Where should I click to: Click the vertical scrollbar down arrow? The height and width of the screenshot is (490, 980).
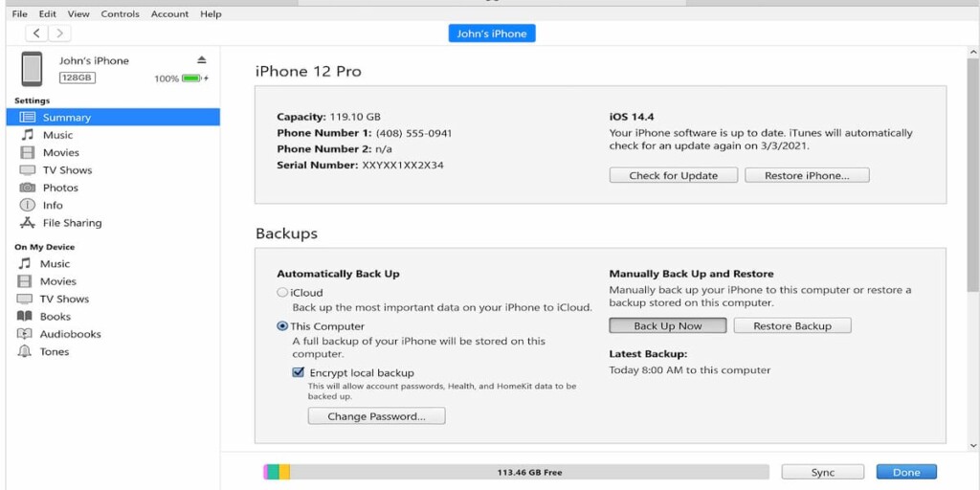[972, 445]
